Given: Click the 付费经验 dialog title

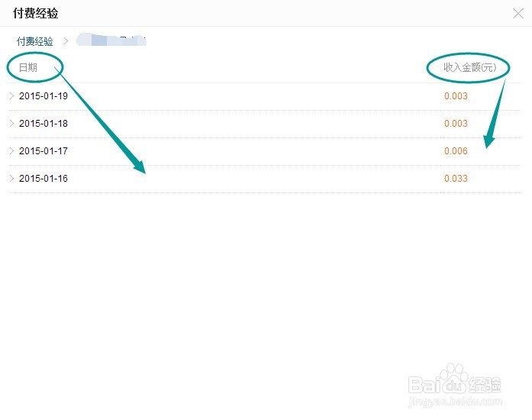Looking at the screenshot, I should click(x=35, y=13).
